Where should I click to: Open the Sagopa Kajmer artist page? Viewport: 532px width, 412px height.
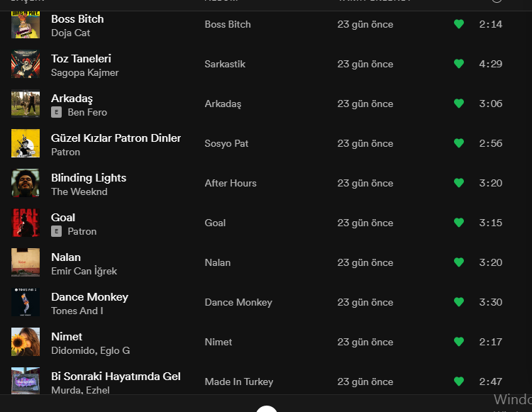[x=84, y=72]
